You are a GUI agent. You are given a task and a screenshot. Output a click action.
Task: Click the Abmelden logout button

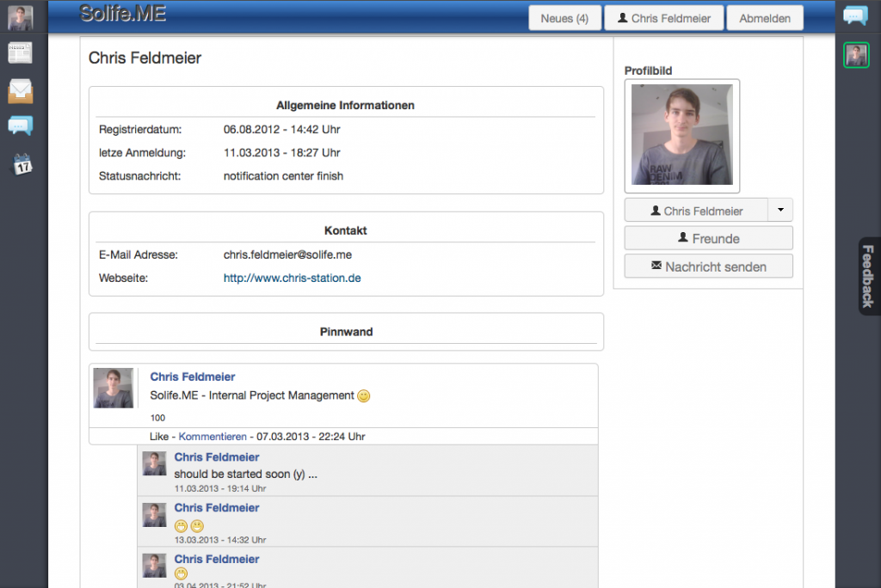[x=765, y=18]
